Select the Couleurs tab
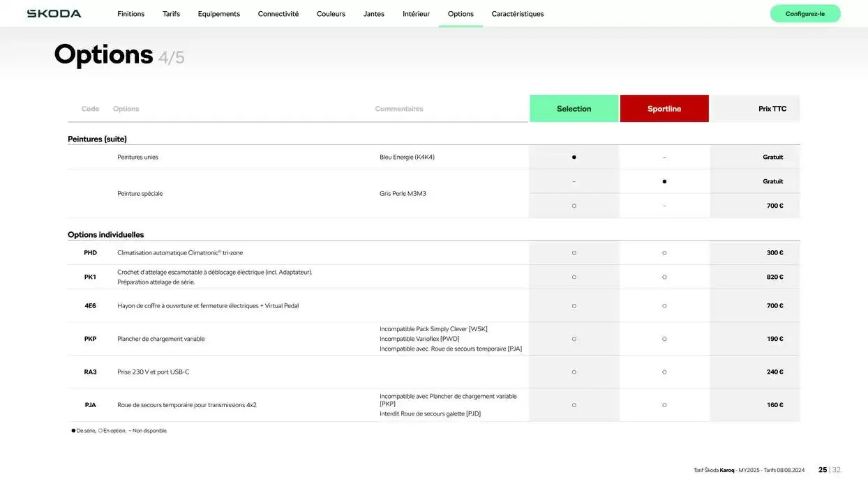868x488 pixels. point(331,14)
